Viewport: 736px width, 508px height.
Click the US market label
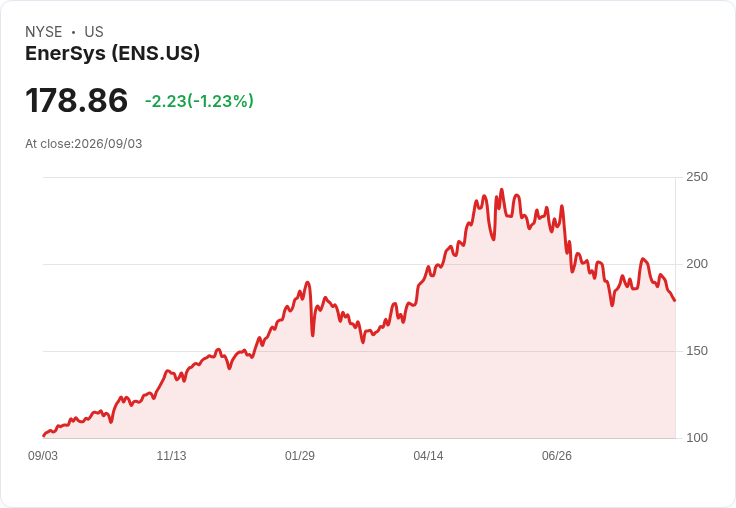[94, 32]
